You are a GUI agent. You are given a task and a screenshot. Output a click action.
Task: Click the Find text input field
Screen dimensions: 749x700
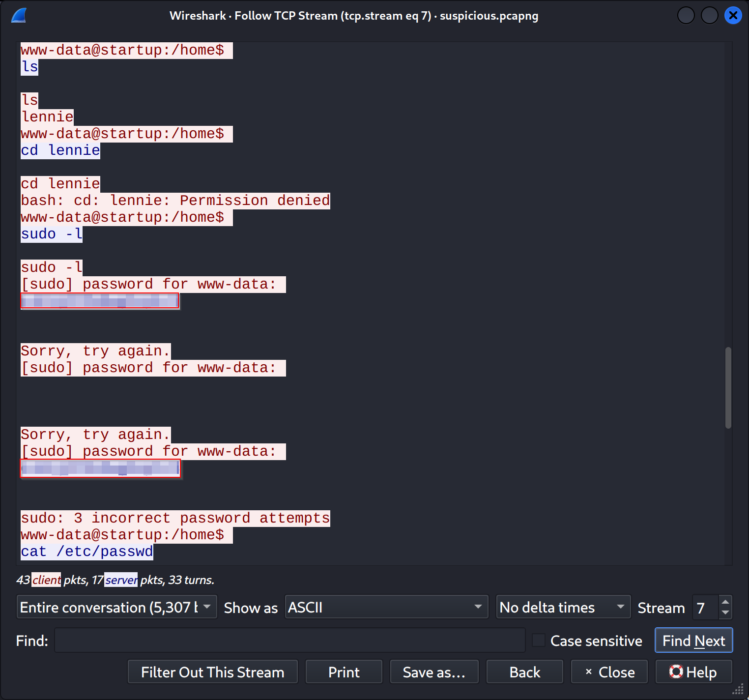point(289,641)
